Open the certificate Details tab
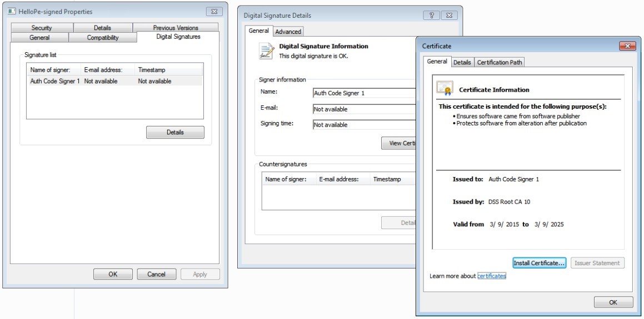The height and width of the screenshot is (319, 644). click(x=462, y=63)
